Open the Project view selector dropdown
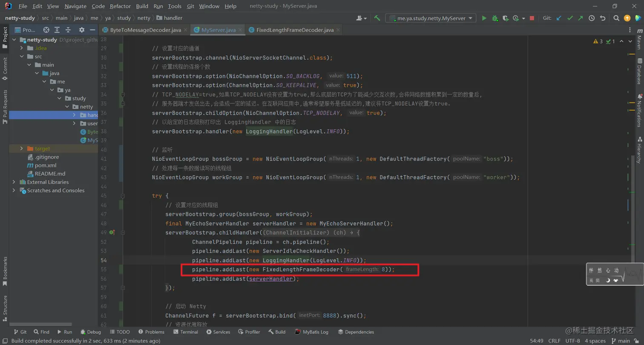The image size is (644, 345). 26,30
